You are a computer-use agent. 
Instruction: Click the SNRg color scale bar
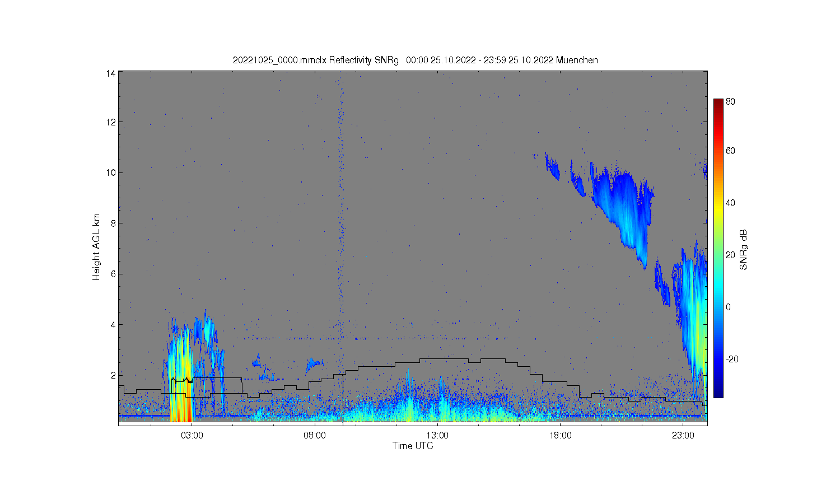[x=718, y=248]
